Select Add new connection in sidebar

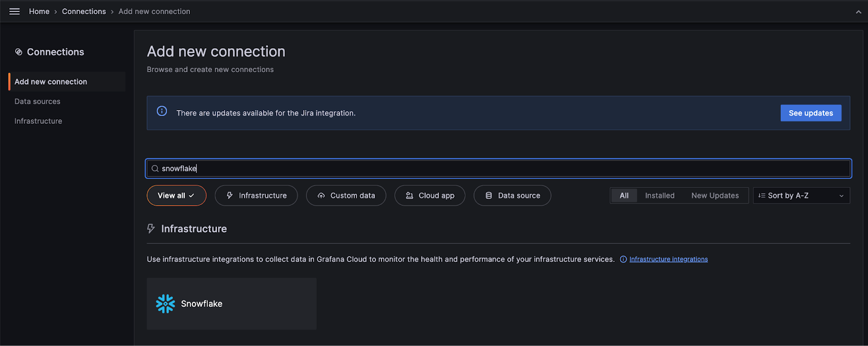click(67, 82)
